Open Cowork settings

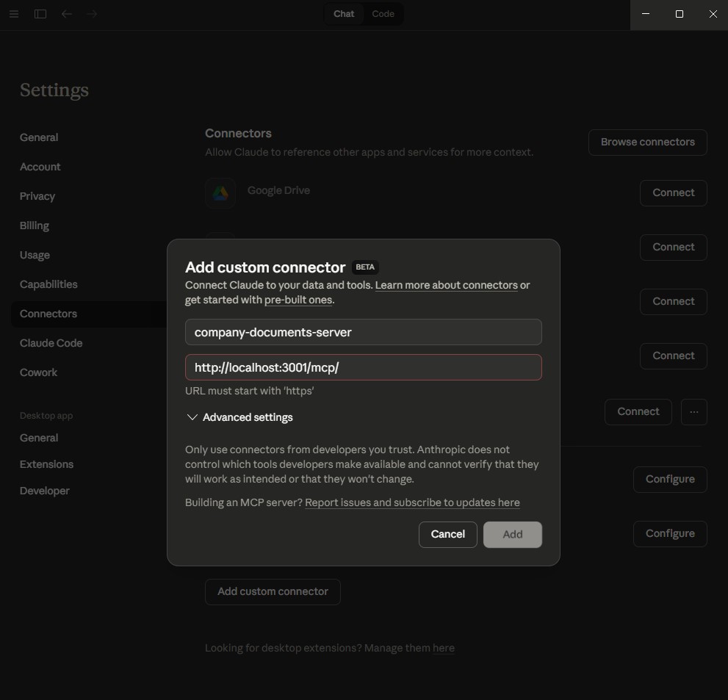[x=38, y=372]
